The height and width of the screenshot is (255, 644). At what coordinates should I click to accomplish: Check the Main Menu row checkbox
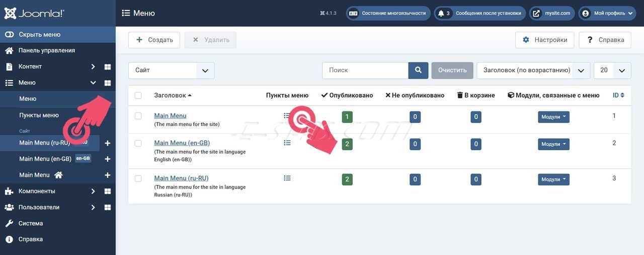[x=138, y=116]
